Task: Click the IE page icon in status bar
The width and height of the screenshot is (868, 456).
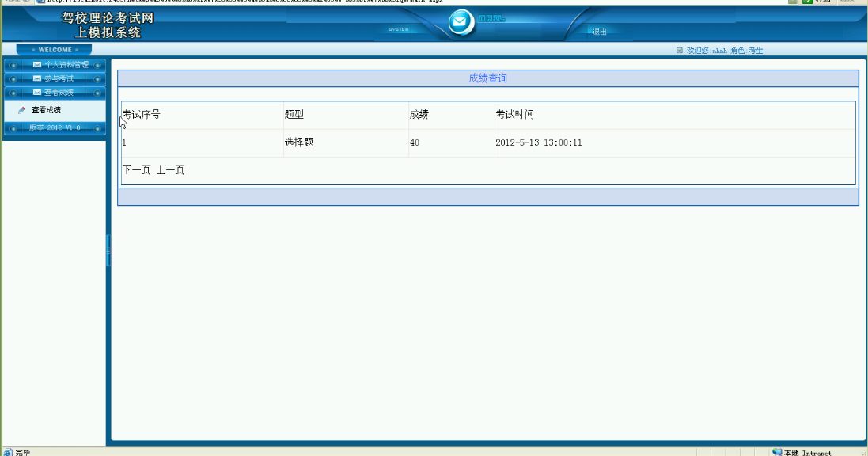Action: point(8,453)
